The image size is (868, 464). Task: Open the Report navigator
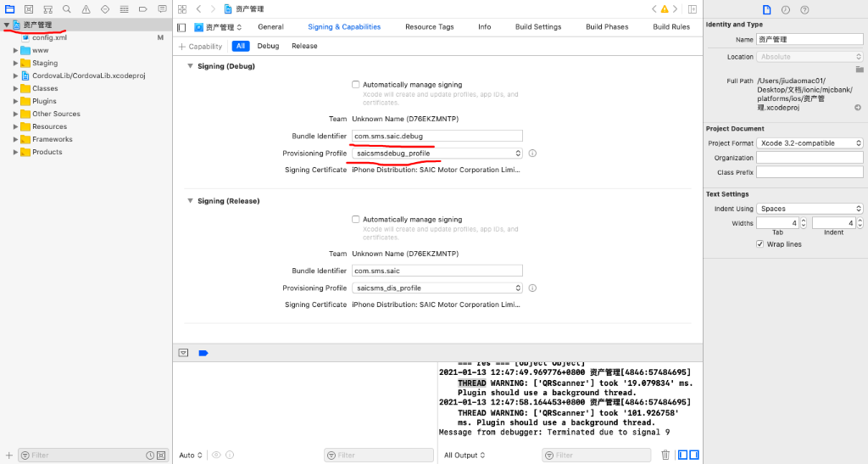point(162,8)
